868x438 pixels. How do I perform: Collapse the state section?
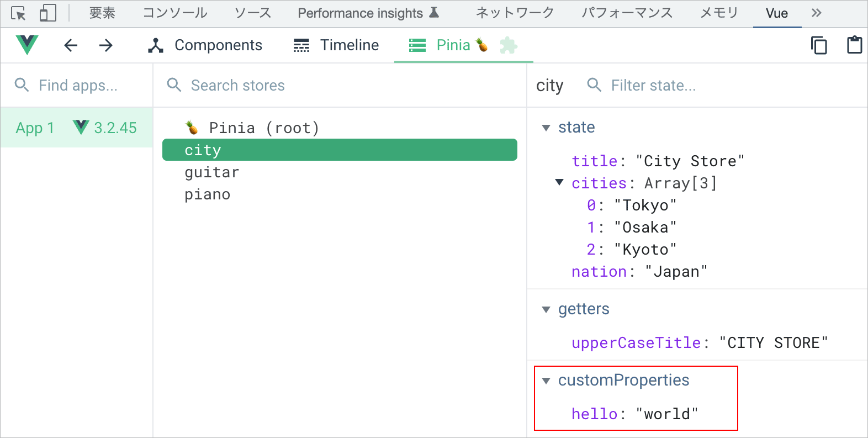pos(546,128)
